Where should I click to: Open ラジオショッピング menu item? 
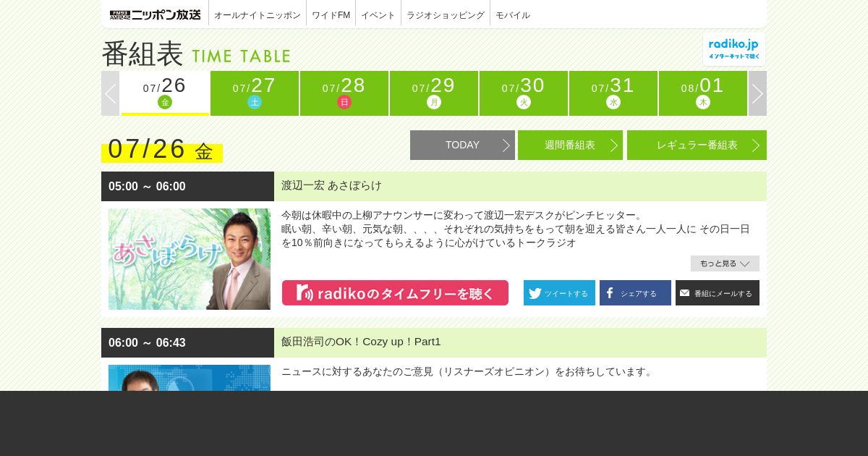coord(446,14)
